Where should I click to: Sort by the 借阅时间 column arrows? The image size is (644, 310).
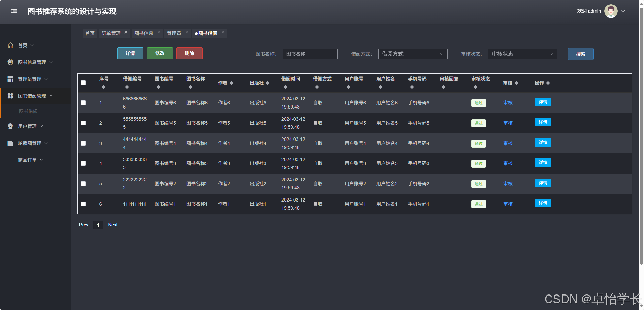point(285,87)
